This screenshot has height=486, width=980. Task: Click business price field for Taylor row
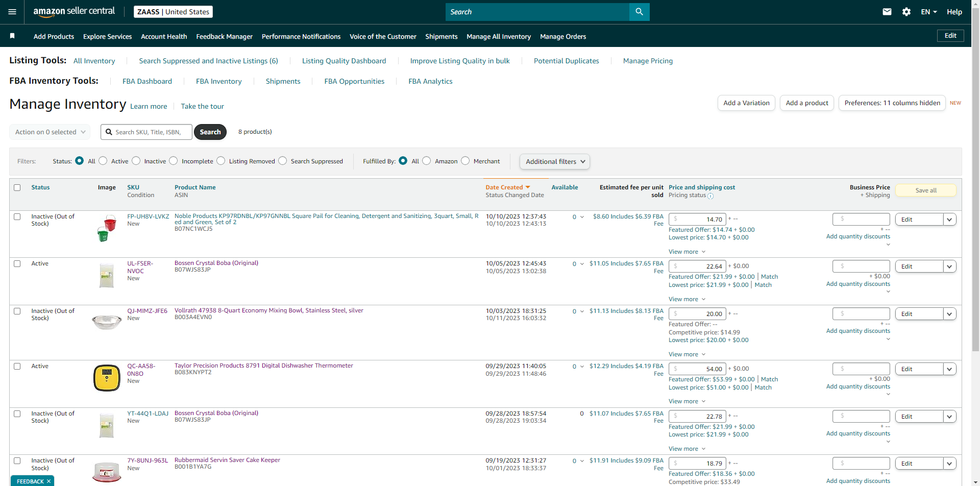861,369
